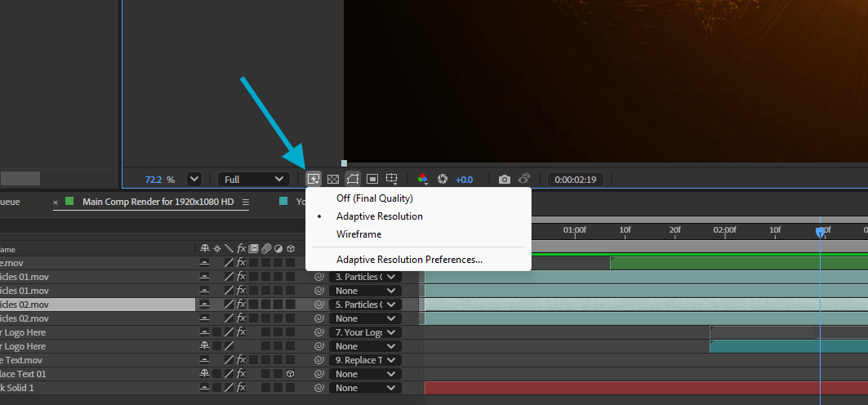Select the red 'k Solid 1' timeline bar
Viewport: 868px width, 405px height.
coord(646,388)
